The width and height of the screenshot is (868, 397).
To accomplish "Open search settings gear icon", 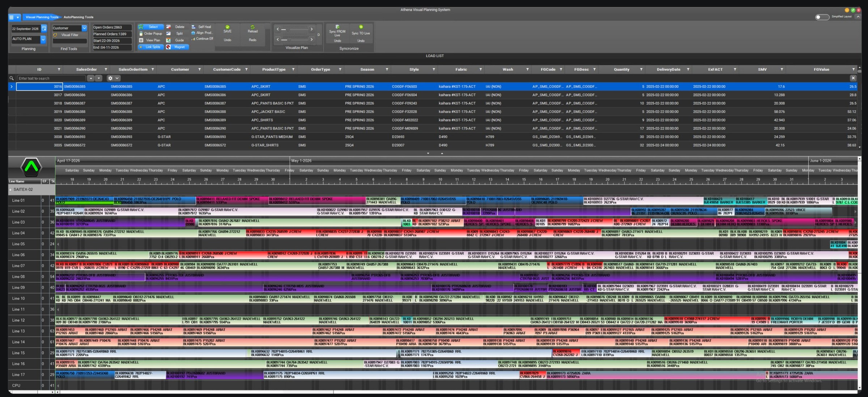I will coord(110,78).
